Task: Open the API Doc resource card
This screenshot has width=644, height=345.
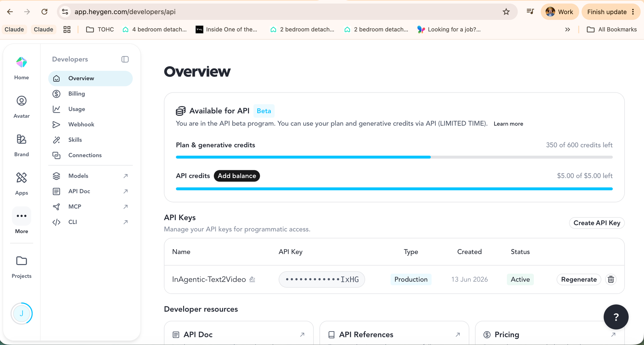Action: click(239, 333)
